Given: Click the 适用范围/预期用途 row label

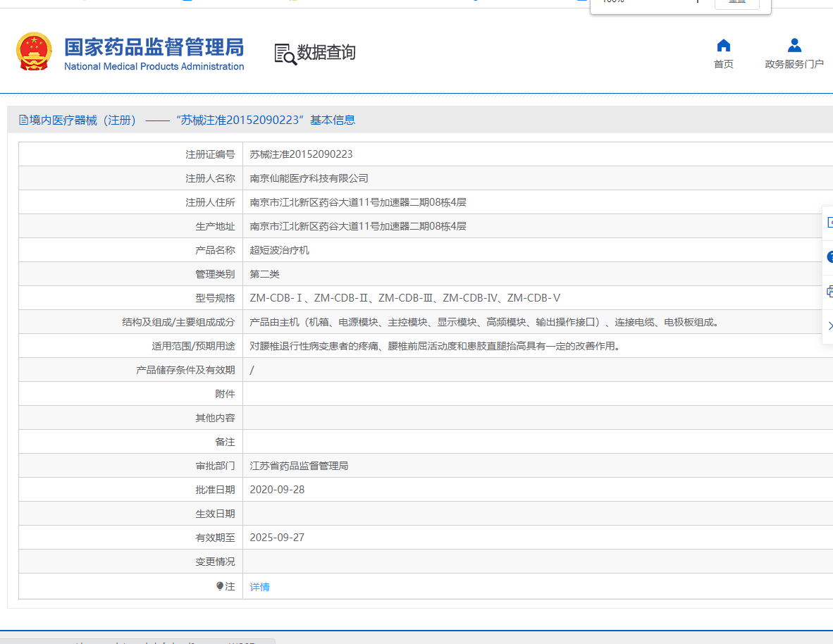Looking at the screenshot, I should [193, 346].
